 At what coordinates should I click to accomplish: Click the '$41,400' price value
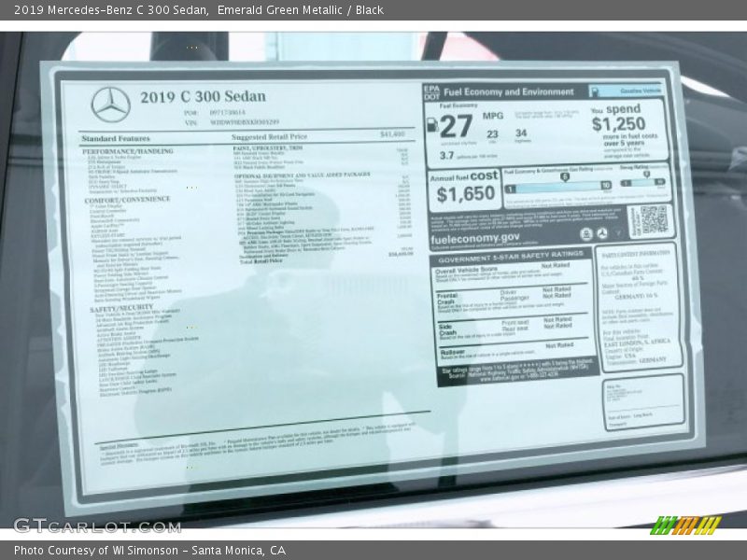tap(392, 134)
